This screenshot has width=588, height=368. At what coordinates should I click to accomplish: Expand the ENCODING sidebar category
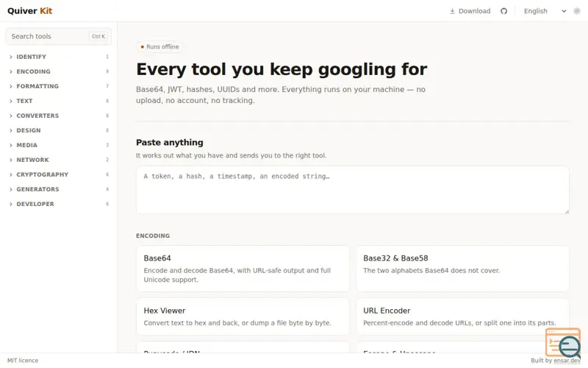(x=59, y=71)
